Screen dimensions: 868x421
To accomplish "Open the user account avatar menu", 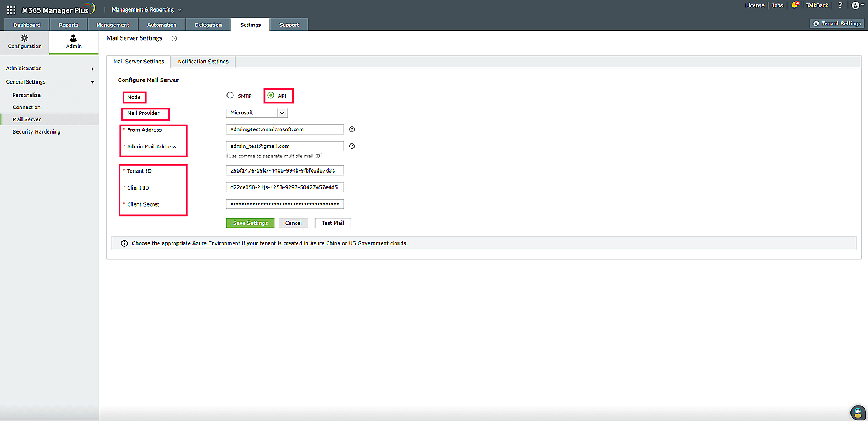I will click(x=857, y=5).
